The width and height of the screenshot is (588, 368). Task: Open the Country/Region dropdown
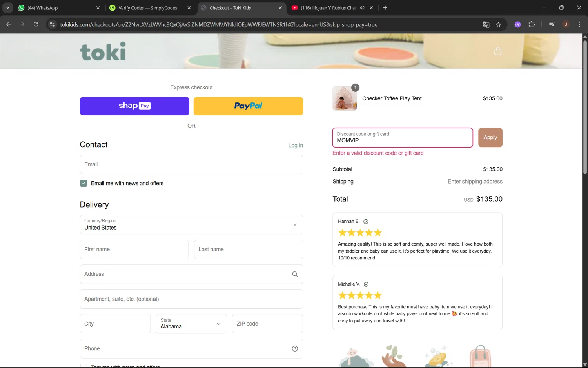pos(191,224)
